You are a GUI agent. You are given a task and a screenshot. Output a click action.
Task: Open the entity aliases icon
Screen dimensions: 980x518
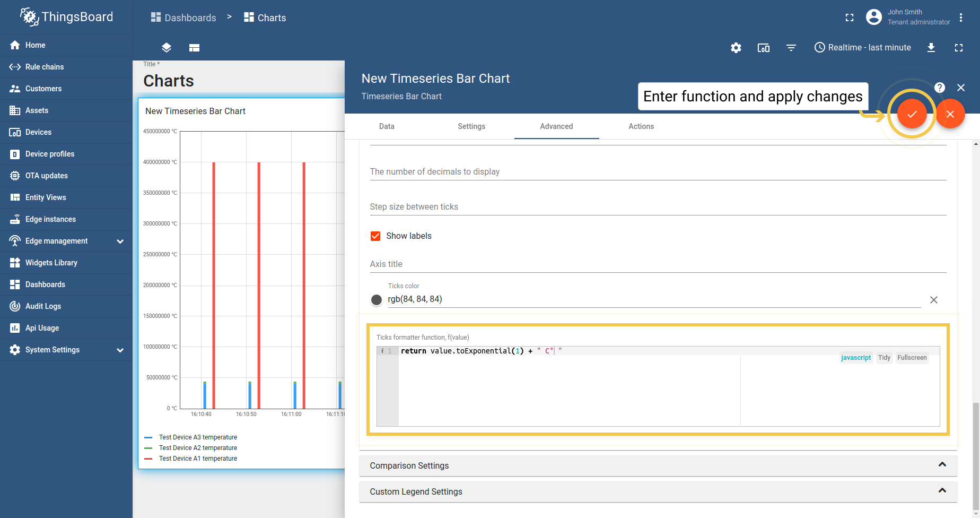(763, 48)
